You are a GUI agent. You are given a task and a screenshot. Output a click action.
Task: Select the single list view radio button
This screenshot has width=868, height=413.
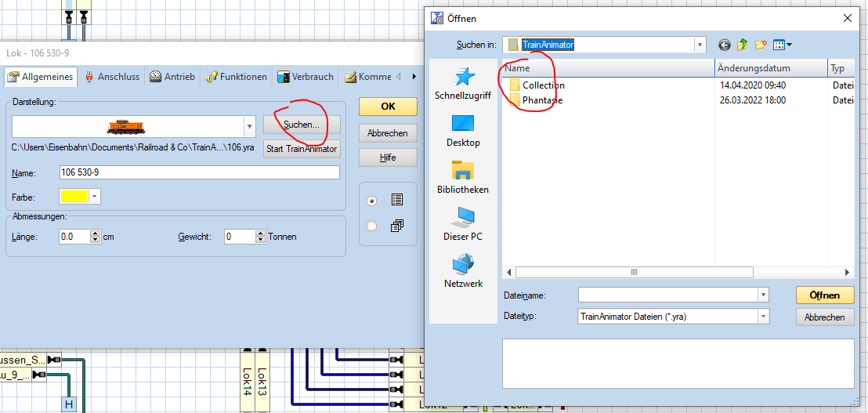372,201
